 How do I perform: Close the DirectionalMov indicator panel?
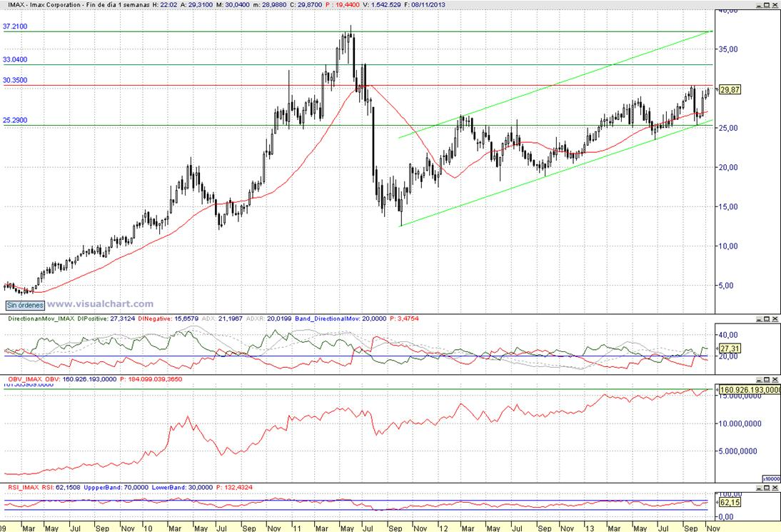tap(775, 318)
